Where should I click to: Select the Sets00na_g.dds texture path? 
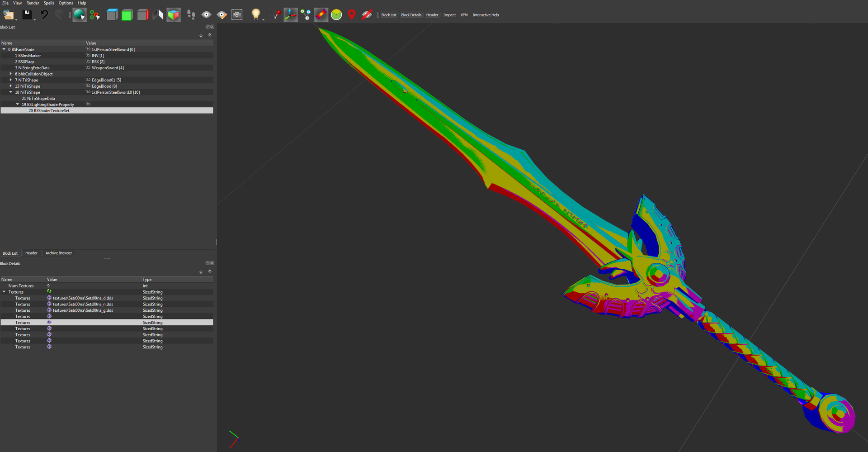[83, 310]
